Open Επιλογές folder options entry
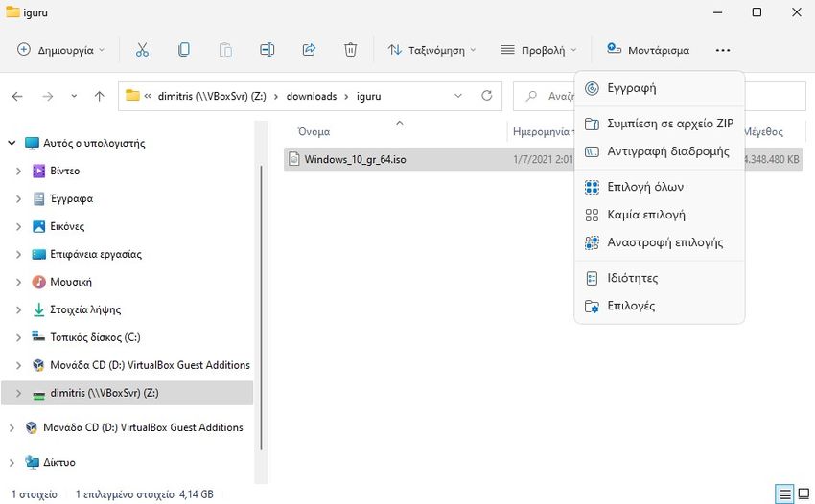Viewport: 815px width, 504px height. 659,306
